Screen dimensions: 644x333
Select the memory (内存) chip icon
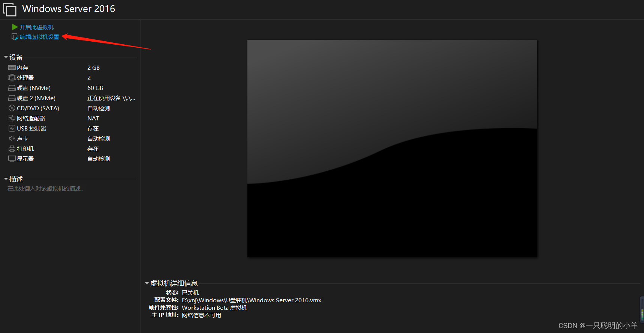click(12, 68)
